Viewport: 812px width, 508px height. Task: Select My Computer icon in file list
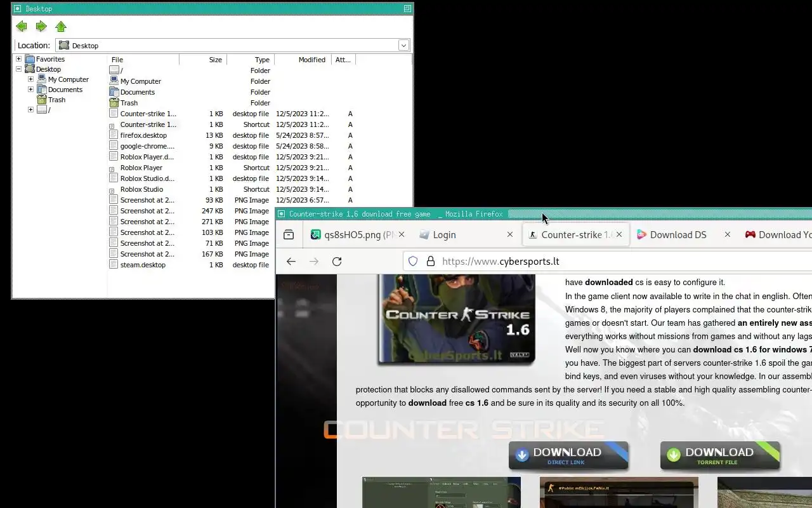pyautogui.click(x=114, y=81)
